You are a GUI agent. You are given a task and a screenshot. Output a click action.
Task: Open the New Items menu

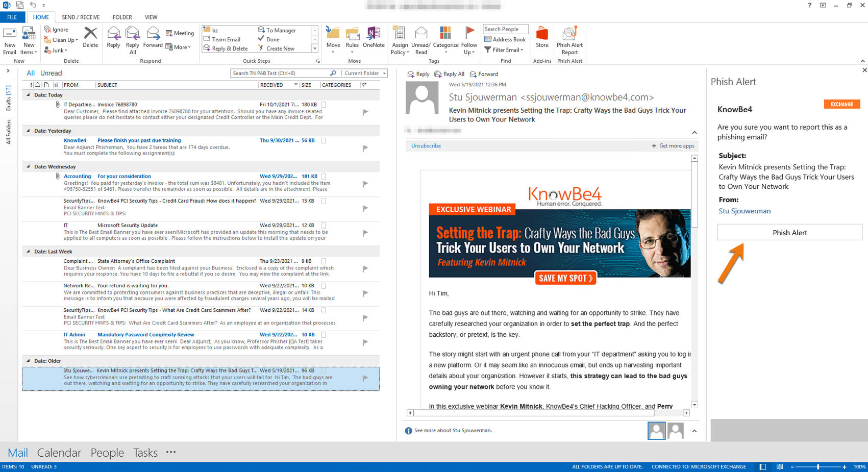pos(29,41)
